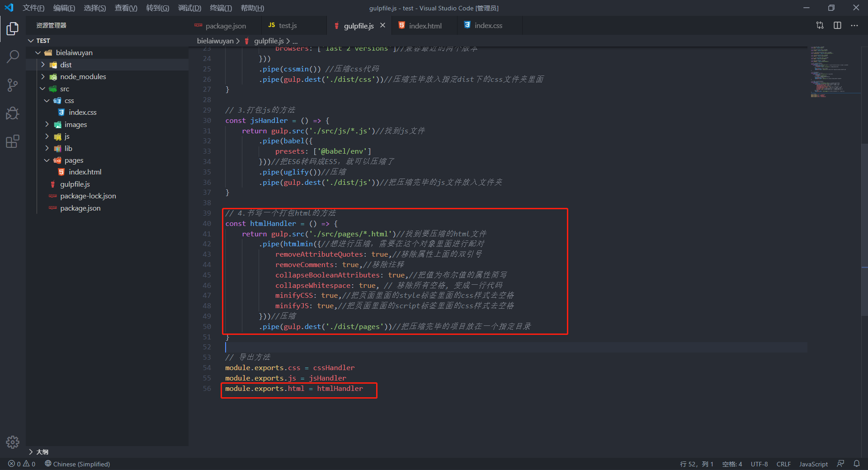Open go-to-line via 行 52, 列 1
The width and height of the screenshot is (868, 470).
point(696,464)
